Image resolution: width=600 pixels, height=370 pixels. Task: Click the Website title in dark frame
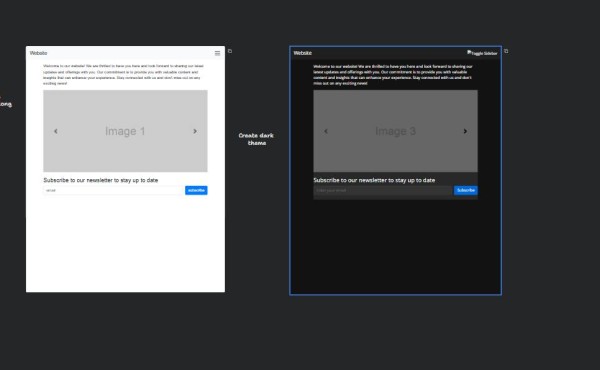[303, 53]
